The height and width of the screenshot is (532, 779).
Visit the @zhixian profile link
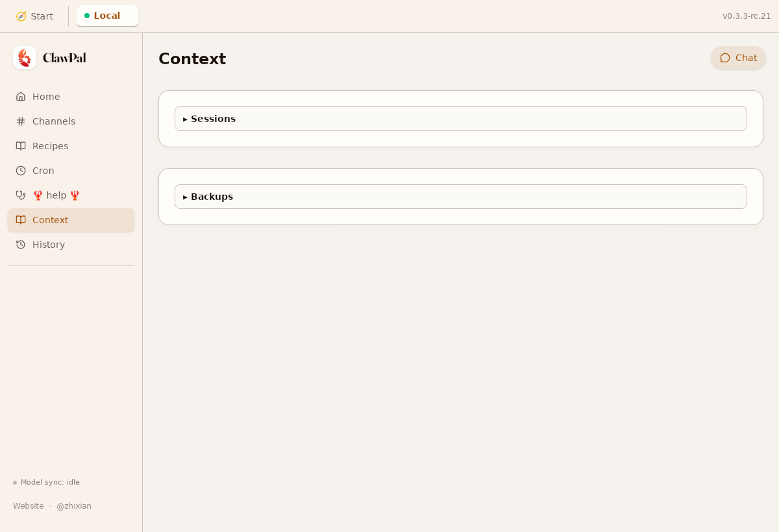(74, 505)
